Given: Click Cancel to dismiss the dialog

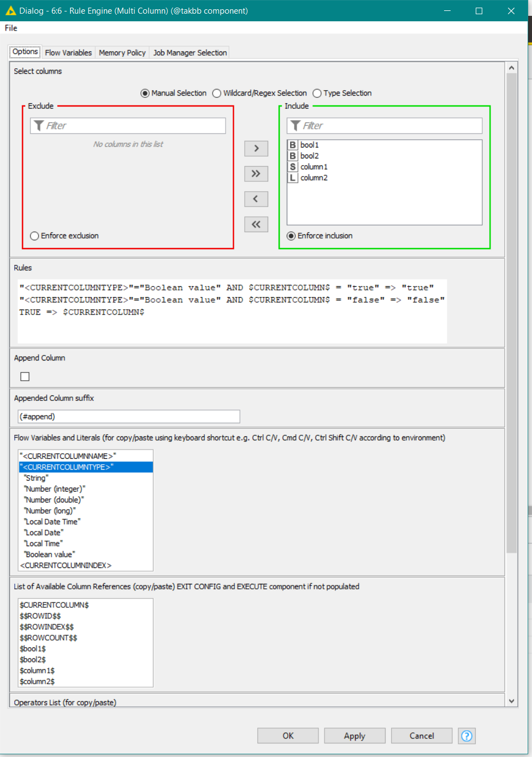Looking at the screenshot, I should pos(421,736).
